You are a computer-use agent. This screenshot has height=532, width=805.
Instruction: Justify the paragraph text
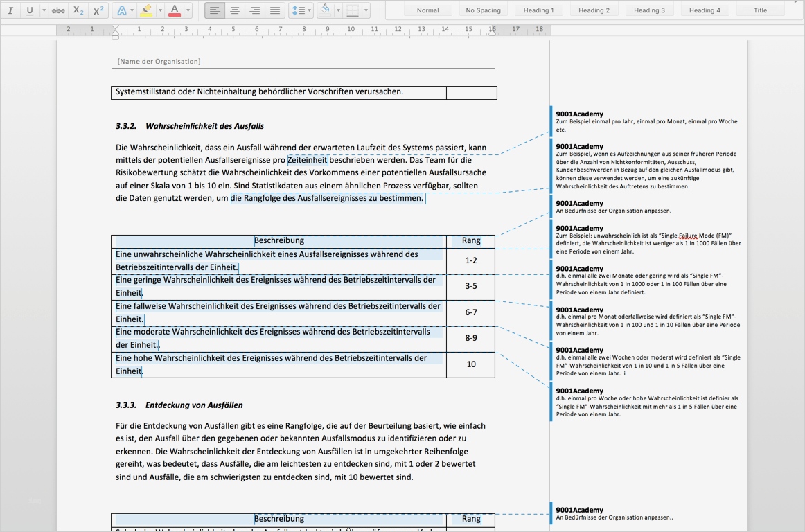click(275, 10)
